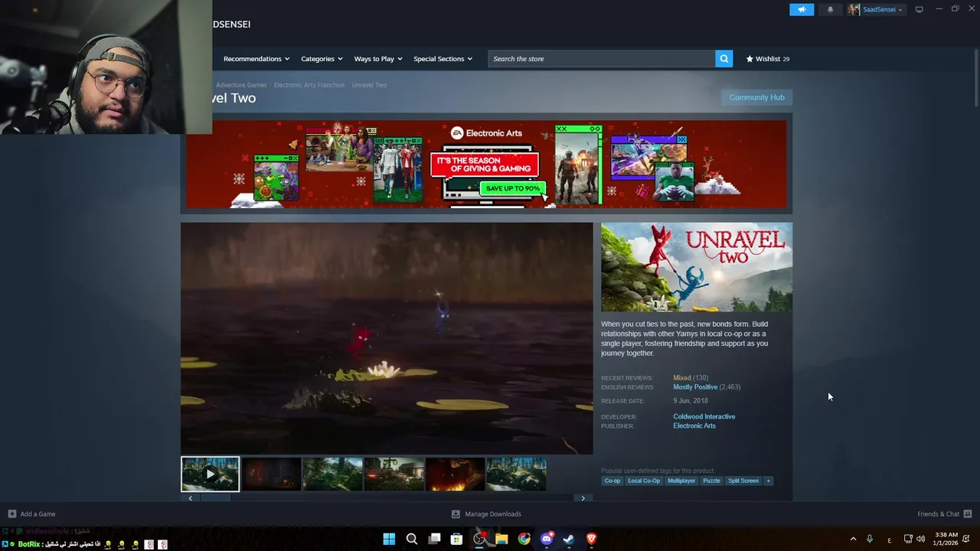
Task: Open Task View on the taskbar
Action: point(434,539)
